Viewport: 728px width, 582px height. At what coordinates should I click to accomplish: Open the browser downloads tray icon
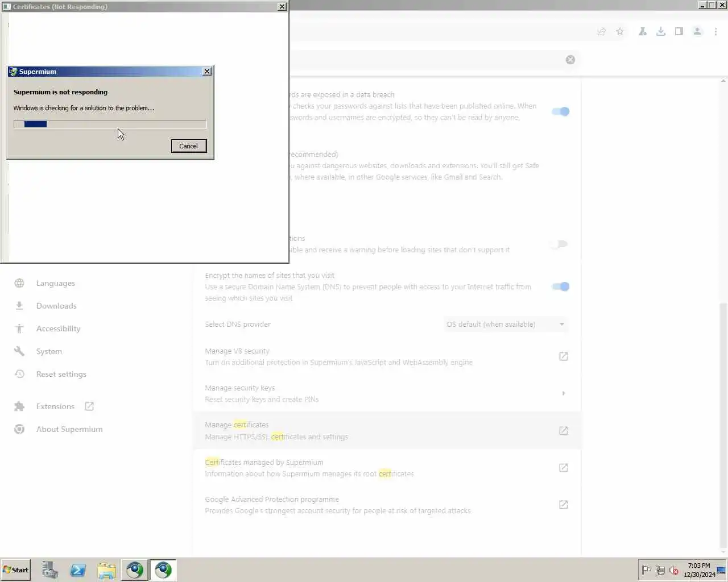(661, 32)
